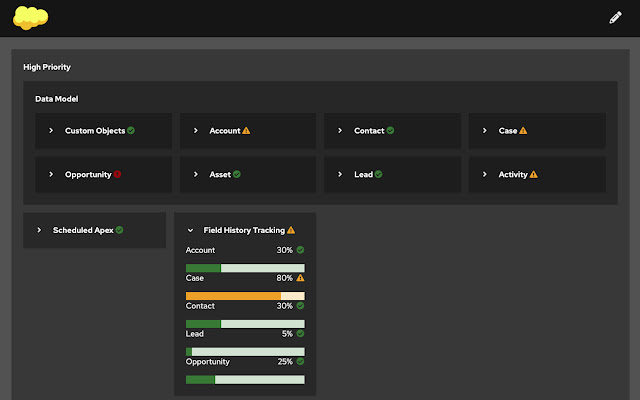Viewport: 640px width, 400px height.
Task: Expand the Contact tile chevron
Action: 339,131
